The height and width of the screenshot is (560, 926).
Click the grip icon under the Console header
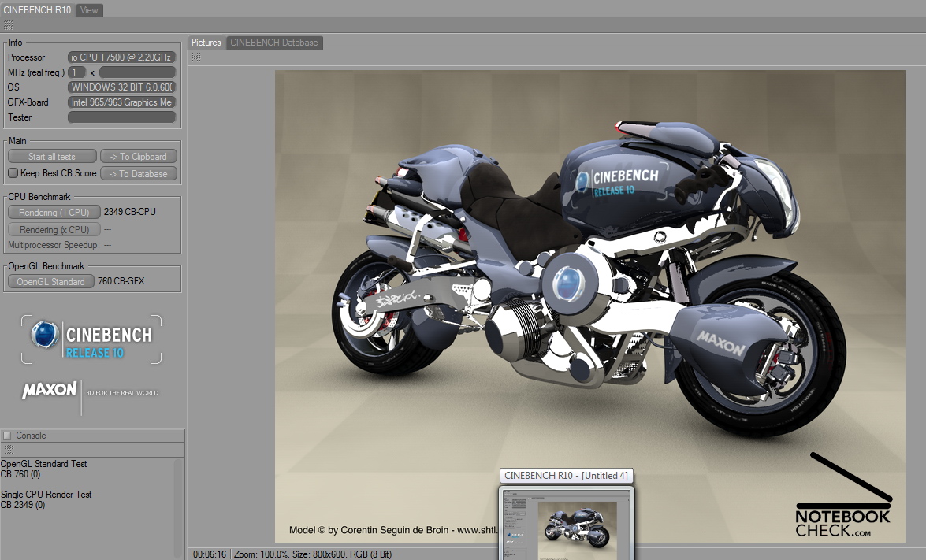pos(8,449)
